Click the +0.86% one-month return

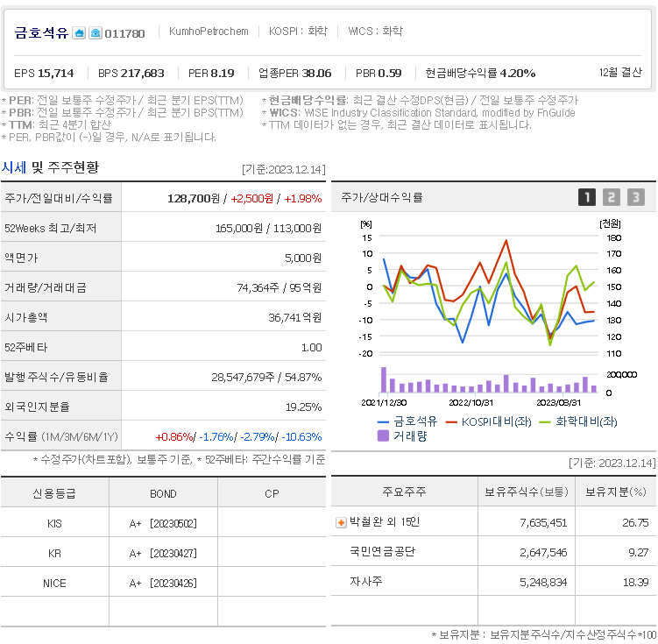[174, 437]
